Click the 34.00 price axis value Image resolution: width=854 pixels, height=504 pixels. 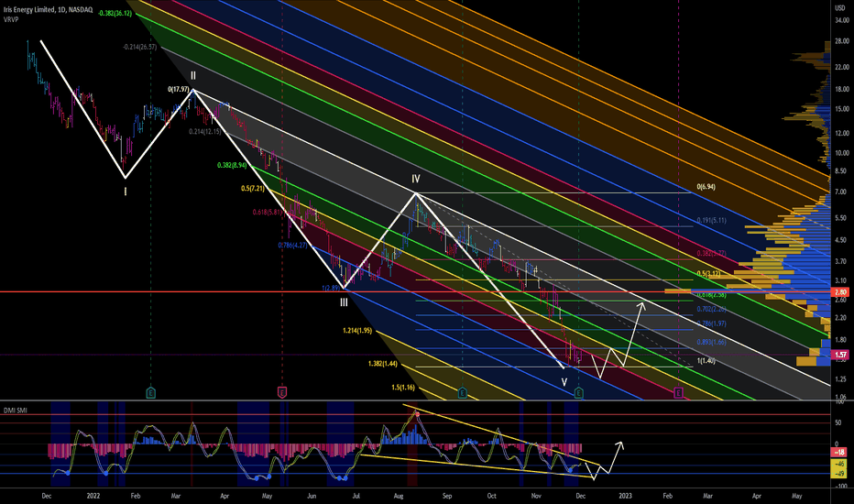[x=842, y=21]
